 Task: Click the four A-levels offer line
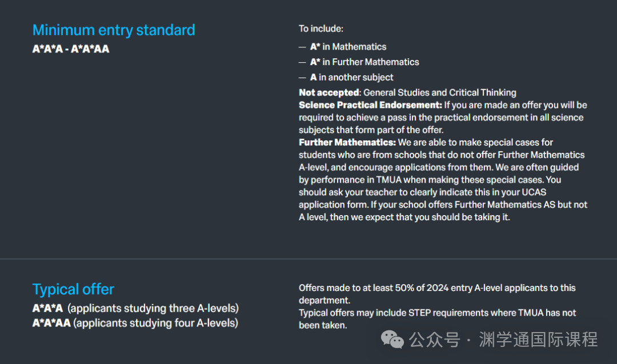click(x=135, y=323)
